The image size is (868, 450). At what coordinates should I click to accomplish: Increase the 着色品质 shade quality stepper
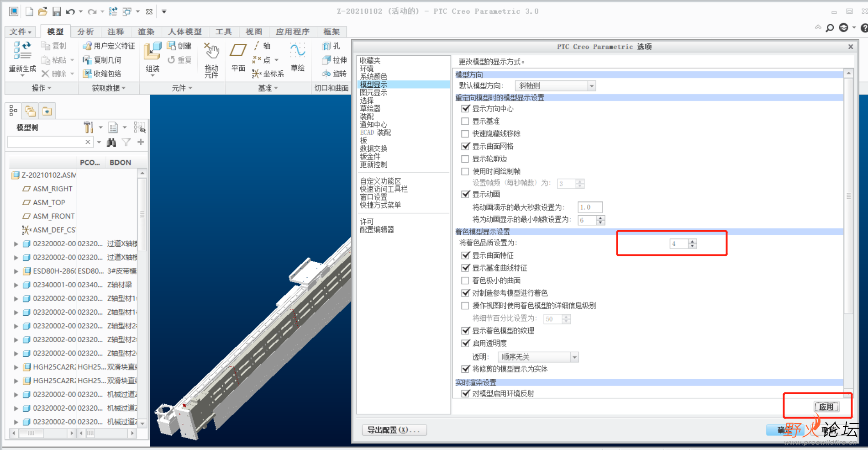point(693,241)
